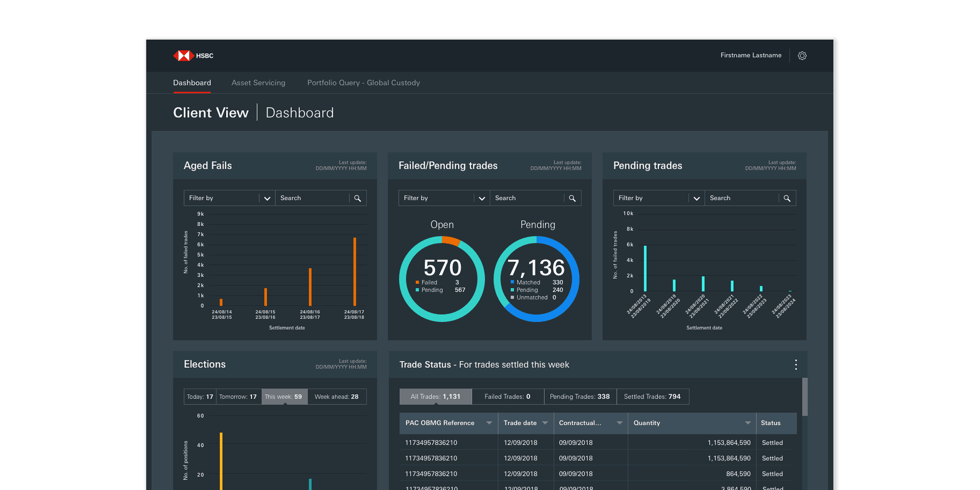The width and height of the screenshot is (980, 490).
Task: Click tall yellow Elections chart bar
Action: [221, 461]
